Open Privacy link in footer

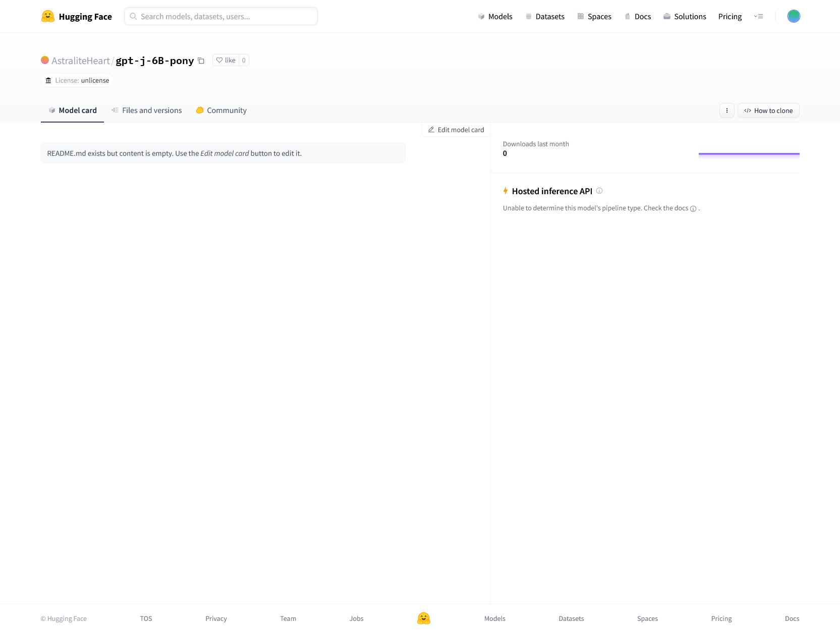[x=216, y=618]
